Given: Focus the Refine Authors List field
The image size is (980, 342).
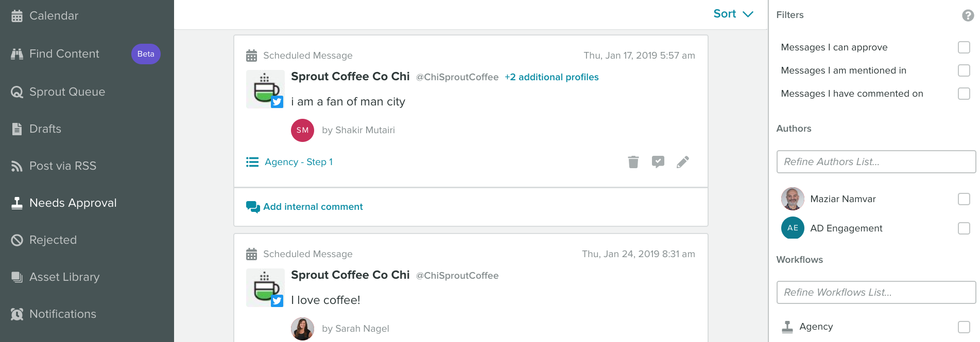Looking at the screenshot, I should tap(876, 162).
